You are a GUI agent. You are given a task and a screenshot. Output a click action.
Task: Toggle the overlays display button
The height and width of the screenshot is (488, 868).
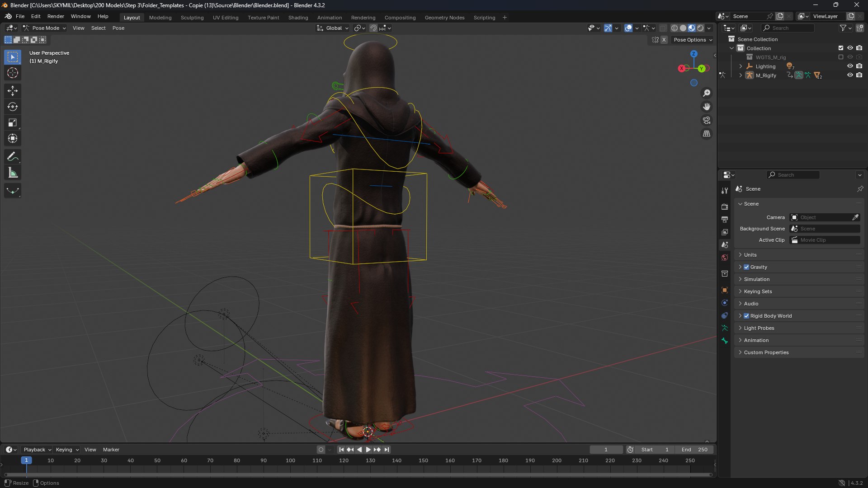(628, 28)
